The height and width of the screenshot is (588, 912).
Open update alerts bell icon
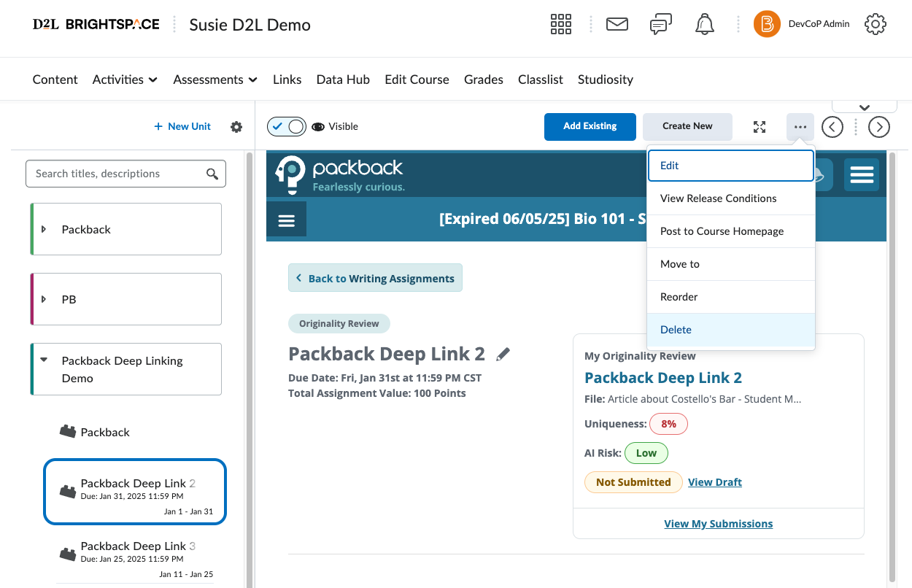pyautogui.click(x=704, y=24)
